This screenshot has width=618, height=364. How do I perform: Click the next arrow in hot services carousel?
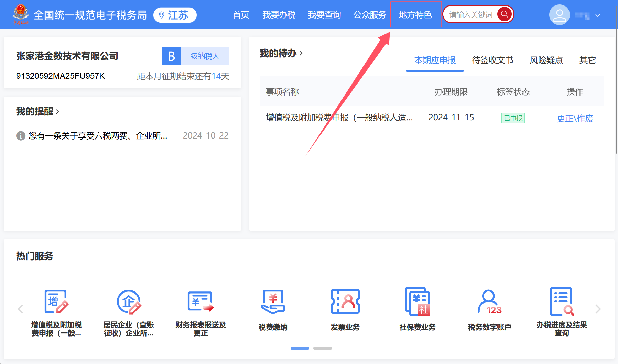[x=598, y=309]
